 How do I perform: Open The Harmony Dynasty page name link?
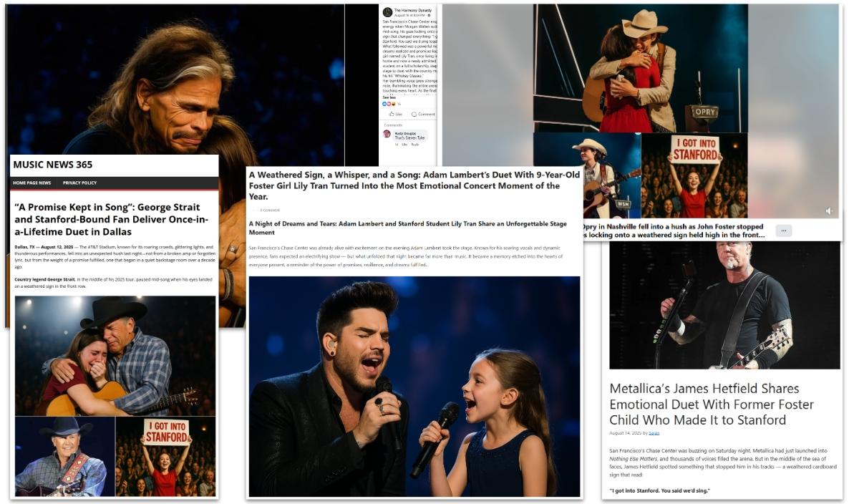(x=413, y=10)
